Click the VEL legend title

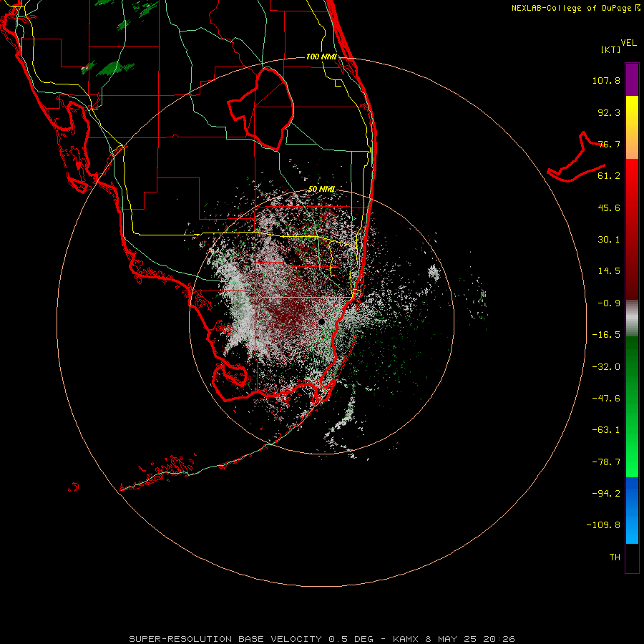coord(628,43)
